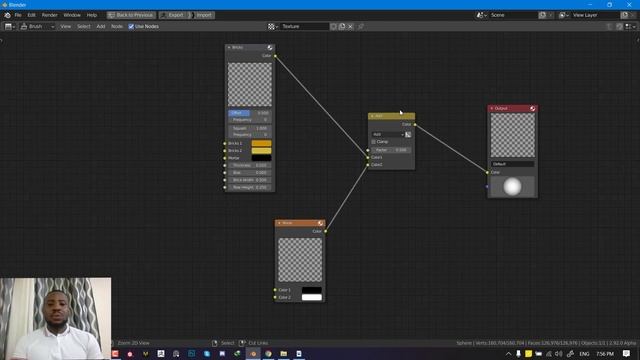The height and width of the screenshot is (360, 640).
Task: Open the File menu
Action: pyautogui.click(x=18, y=15)
